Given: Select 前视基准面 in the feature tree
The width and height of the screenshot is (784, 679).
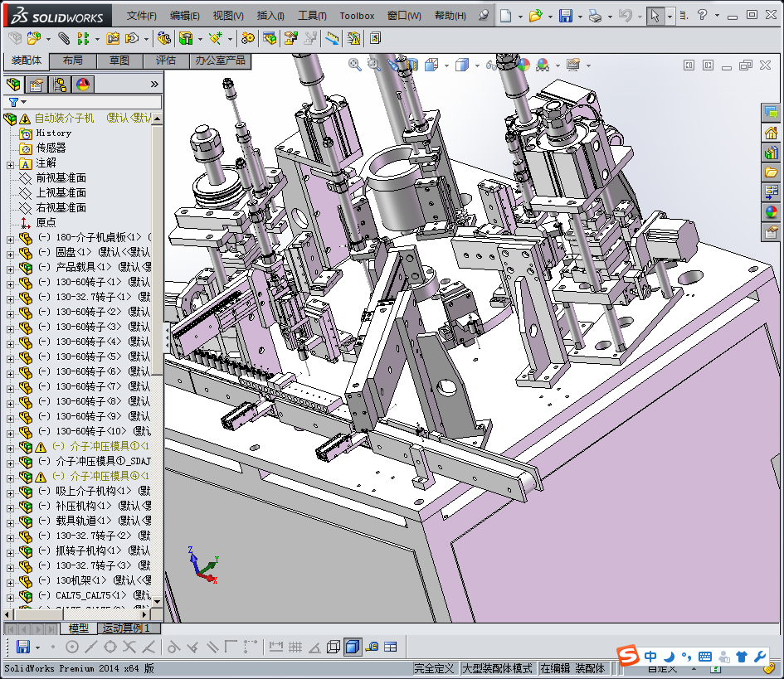Looking at the screenshot, I should 61,178.
